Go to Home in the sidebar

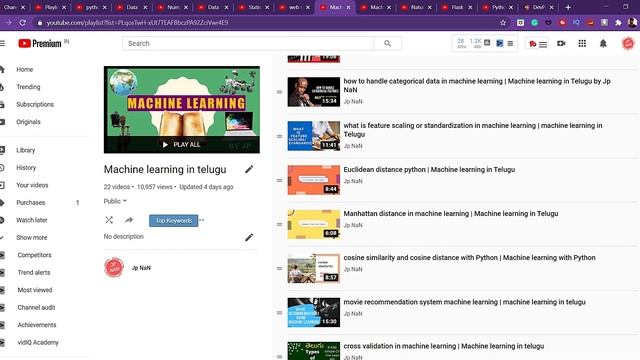click(x=24, y=69)
